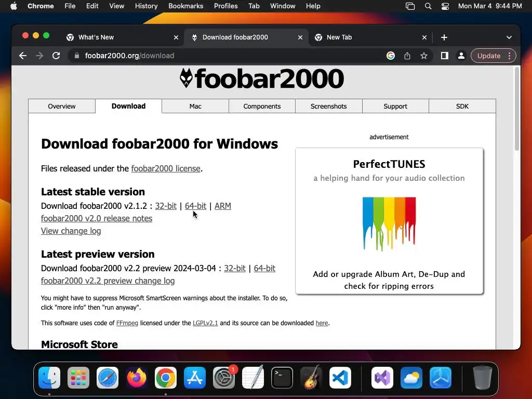Open Safari from the Dock
This screenshot has width=532, height=399.
coord(108,378)
